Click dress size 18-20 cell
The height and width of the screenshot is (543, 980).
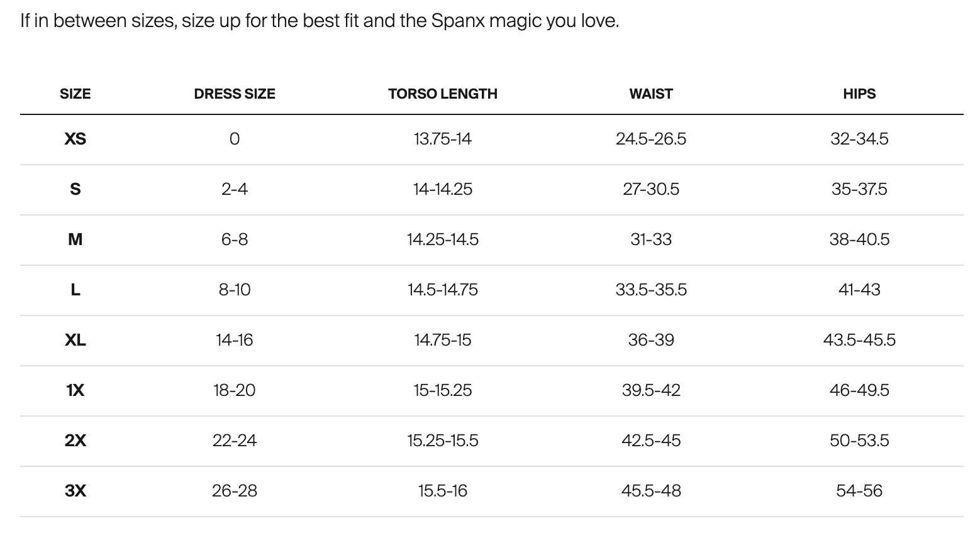point(235,390)
